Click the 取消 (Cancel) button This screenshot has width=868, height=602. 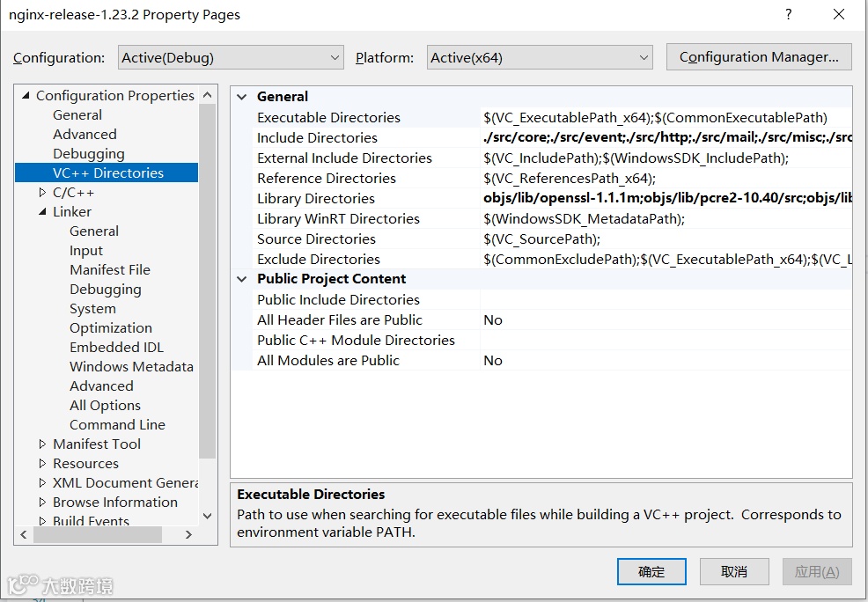point(734,571)
